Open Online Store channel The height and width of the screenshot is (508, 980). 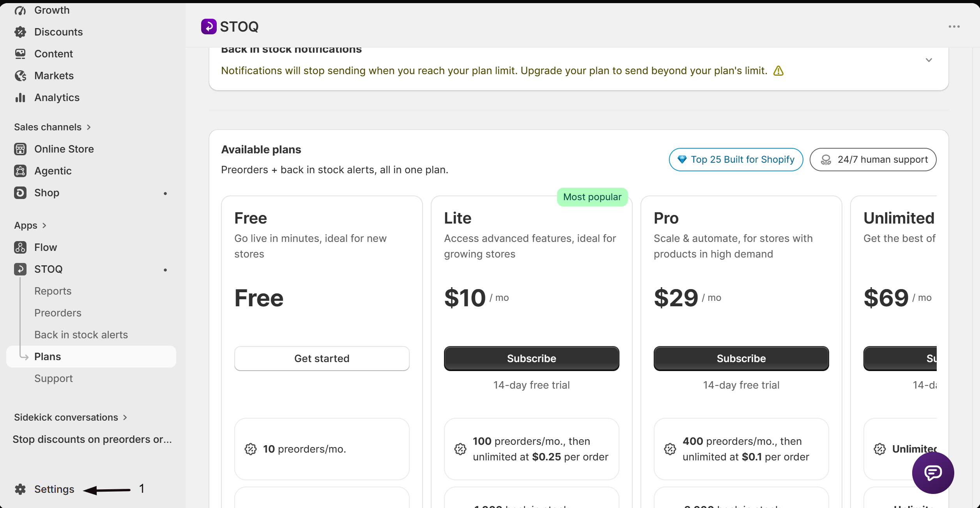point(64,149)
